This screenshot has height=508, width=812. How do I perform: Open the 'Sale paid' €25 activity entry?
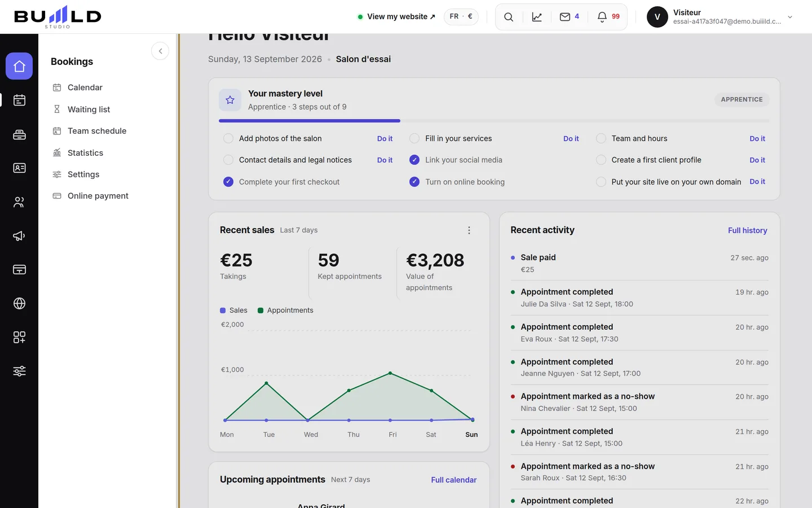click(639, 263)
